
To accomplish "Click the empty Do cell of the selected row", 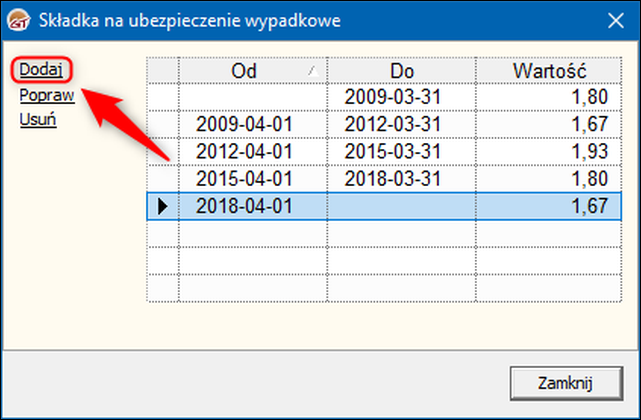I will click(401, 207).
